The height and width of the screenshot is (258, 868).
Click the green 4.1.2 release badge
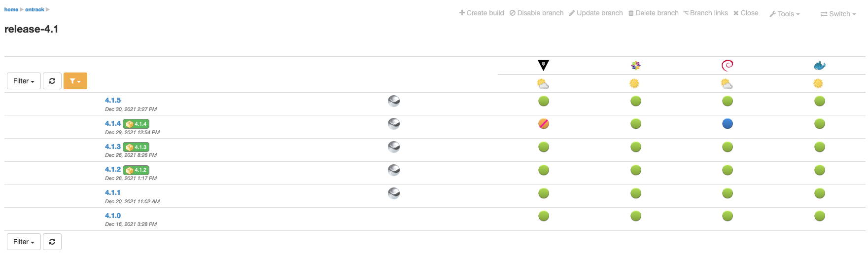[136, 170]
